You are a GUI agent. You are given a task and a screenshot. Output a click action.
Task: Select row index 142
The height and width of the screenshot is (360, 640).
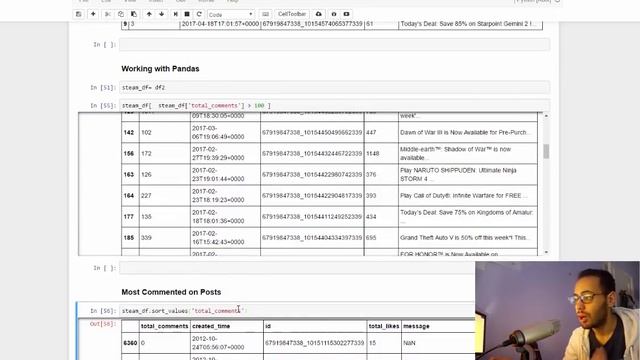coord(129,132)
